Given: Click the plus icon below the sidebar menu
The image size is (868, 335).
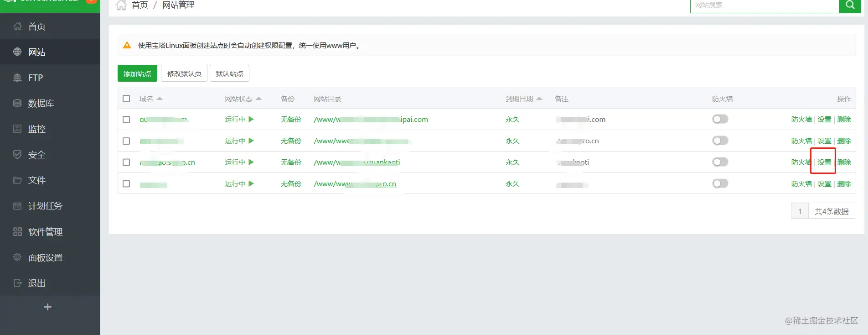Looking at the screenshot, I should click(47, 307).
